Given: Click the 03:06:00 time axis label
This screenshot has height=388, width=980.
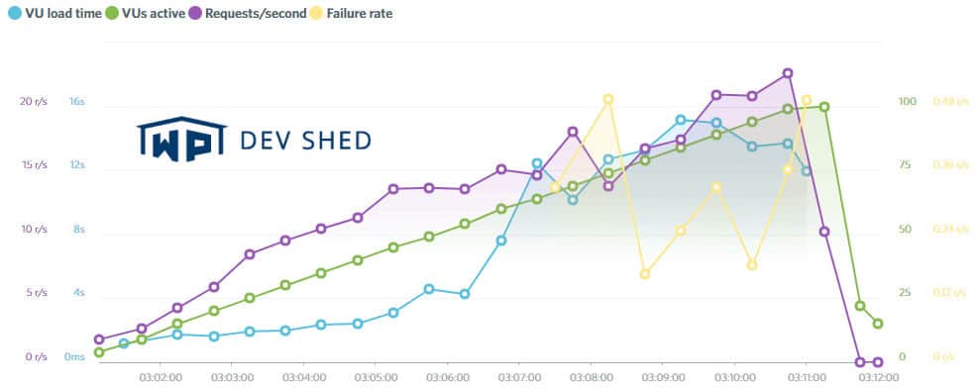Looking at the screenshot, I should 448,377.
